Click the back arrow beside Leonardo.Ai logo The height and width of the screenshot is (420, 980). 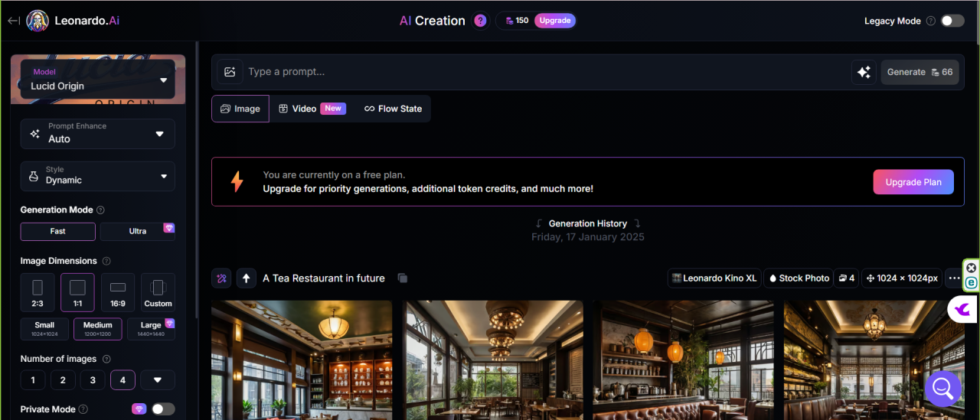coord(13,21)
